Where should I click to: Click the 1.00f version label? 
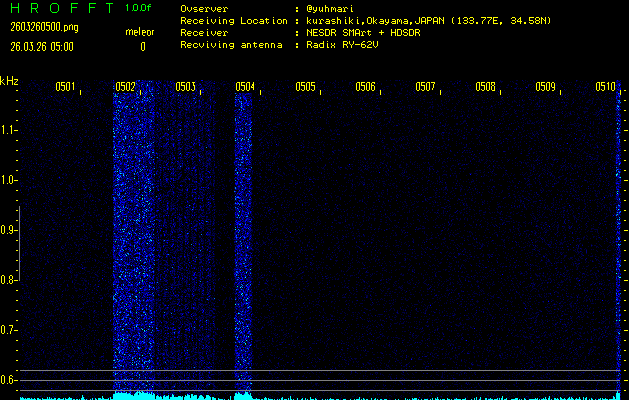(x=139, y=8)
